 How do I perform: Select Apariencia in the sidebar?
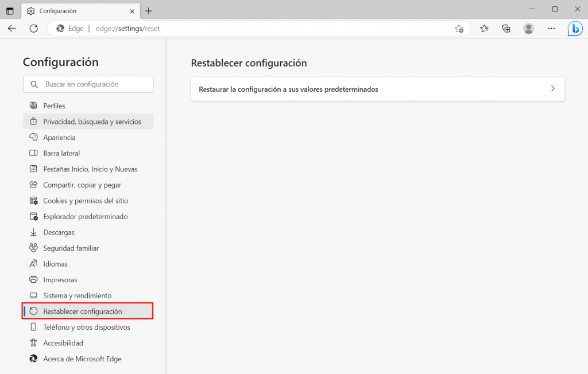point(60,137)
